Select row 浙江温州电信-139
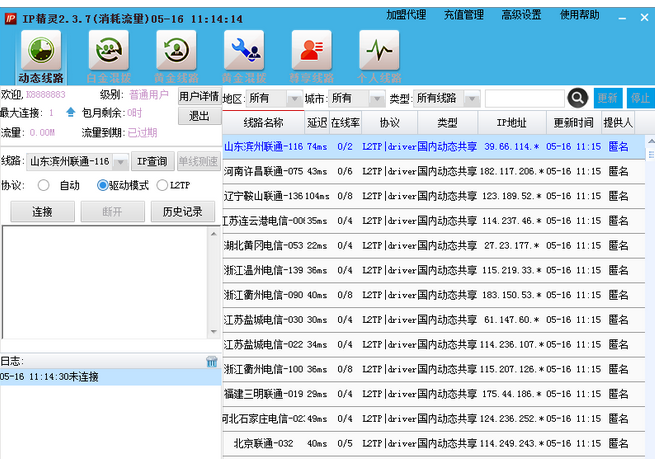This screenshot has height=459, width=655. tap(434, 270)
